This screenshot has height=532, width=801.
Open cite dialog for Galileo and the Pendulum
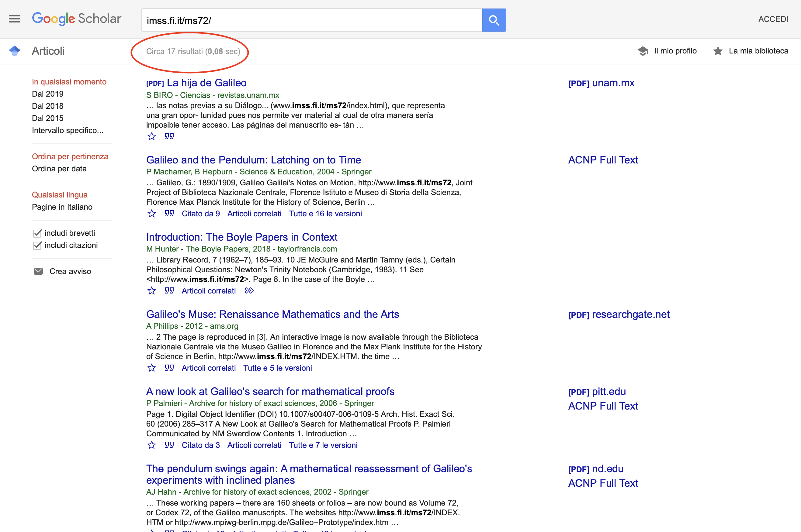pyautogui.click(x=169, y=213)
